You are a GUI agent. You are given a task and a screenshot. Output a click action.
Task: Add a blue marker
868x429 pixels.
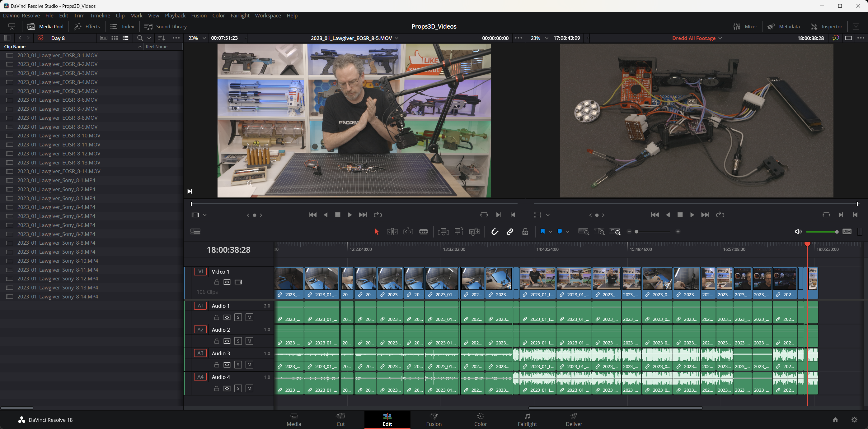pyautogui.click(x=560, y=232)
